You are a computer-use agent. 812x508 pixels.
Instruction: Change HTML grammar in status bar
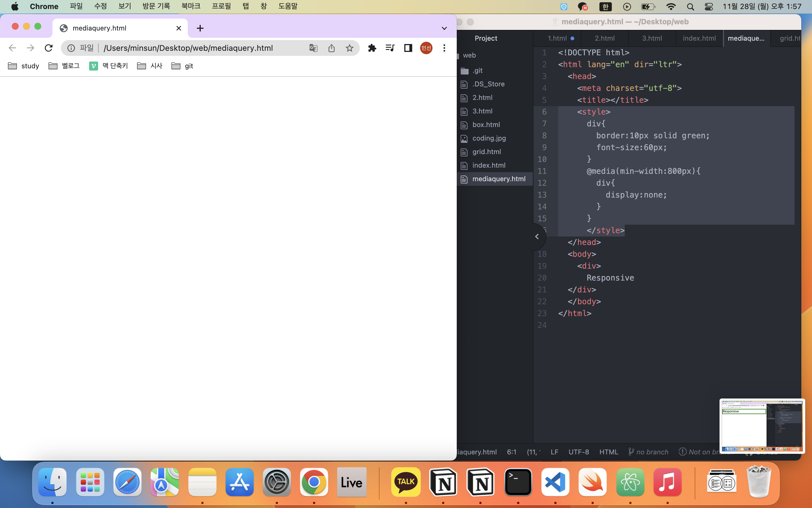(609, 452)
